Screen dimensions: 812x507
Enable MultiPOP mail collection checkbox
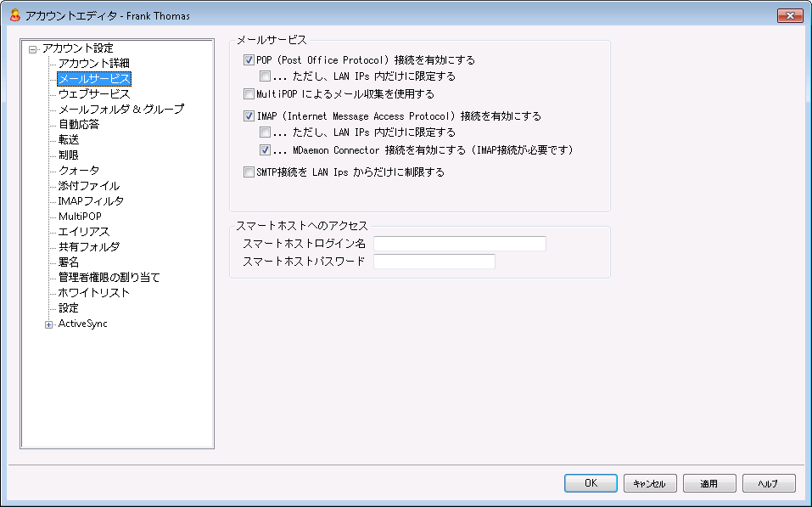[249, 94]
